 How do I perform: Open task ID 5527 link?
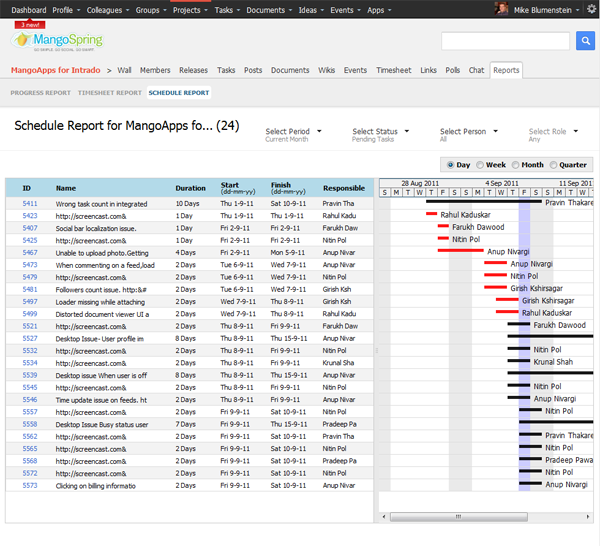pyautogui.click(x=30, y=338)
